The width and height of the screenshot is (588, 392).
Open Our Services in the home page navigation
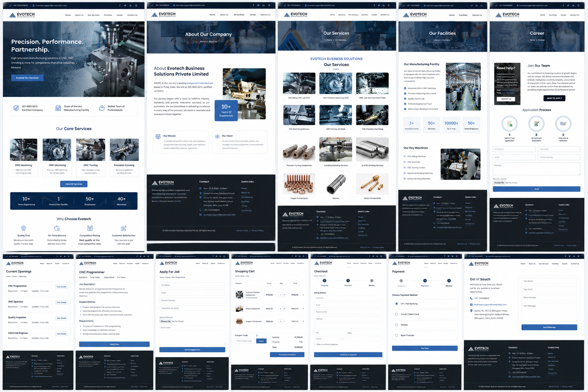click(93, 15)
